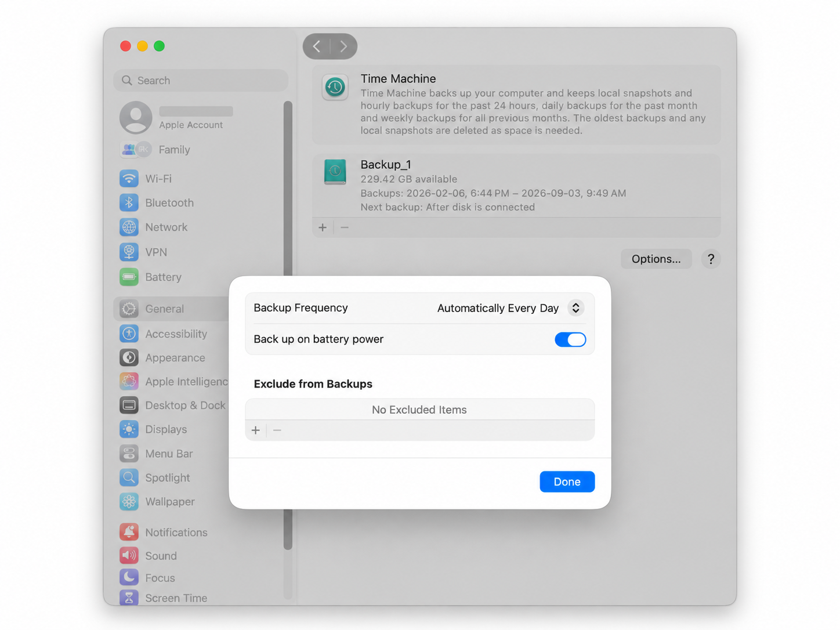Viewport: 840px width, 630px height.
Task: Open Screen Time hourglass icon
Action: (129, 598)
